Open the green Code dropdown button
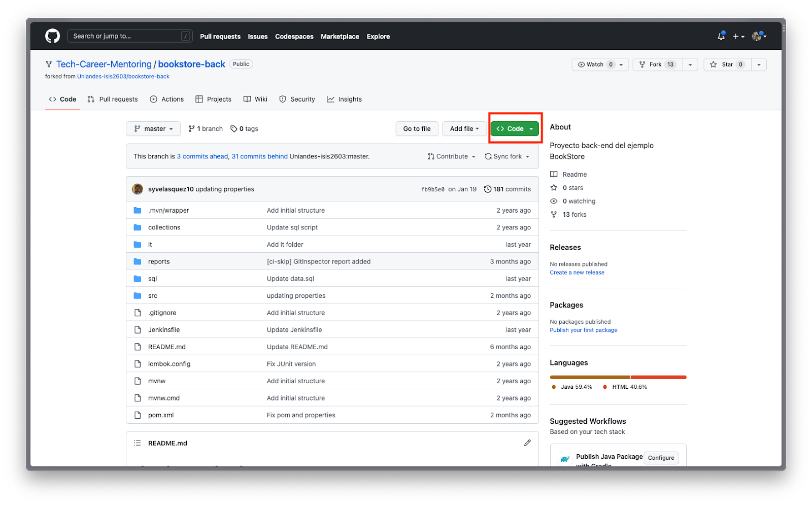This screenshot has height=505, width=812. tap(515, 129)
